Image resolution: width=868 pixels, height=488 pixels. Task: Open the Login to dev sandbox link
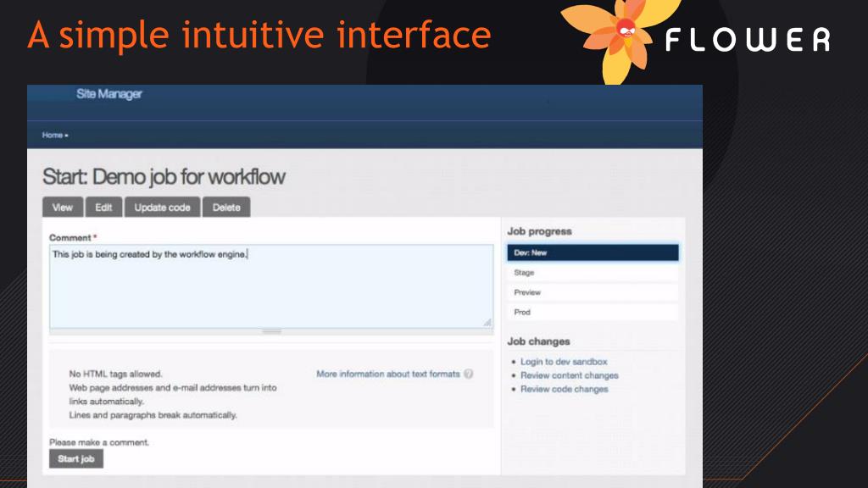pyautogui.click(x=564, y=362)
